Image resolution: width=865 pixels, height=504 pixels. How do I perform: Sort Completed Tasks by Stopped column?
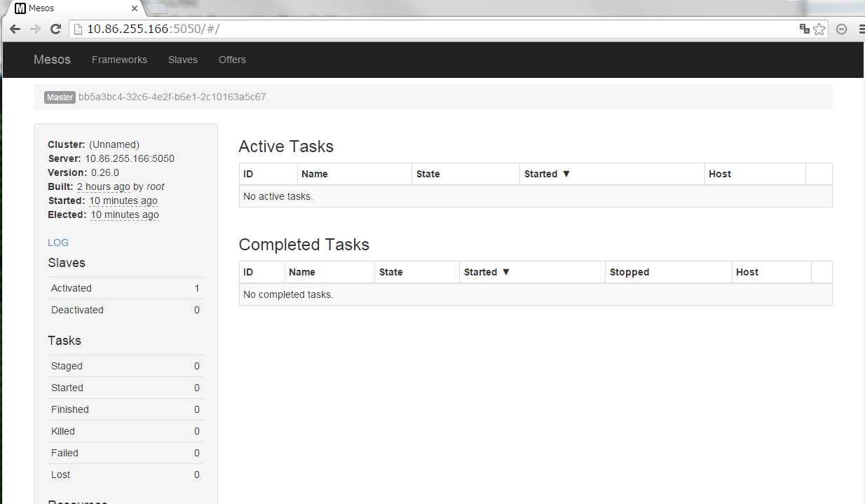point(669,272)
